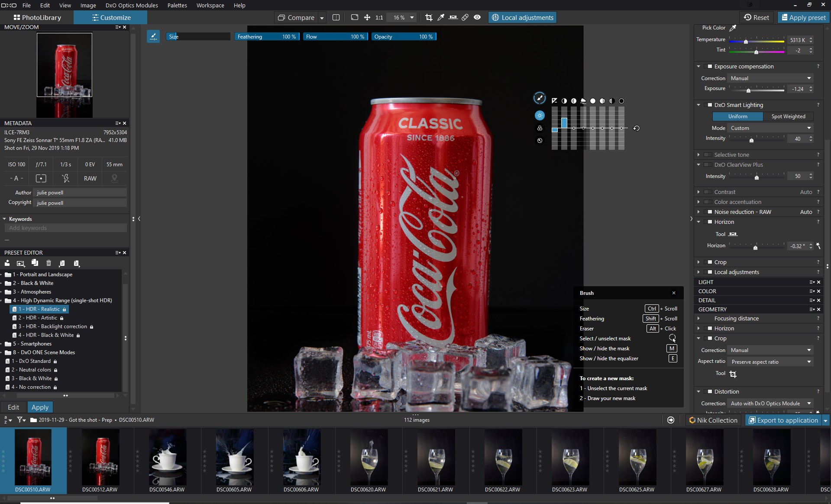The image size is (831, 504).
Task: Reset the equalizer with the undo arrow
Action: click(636, 128)
